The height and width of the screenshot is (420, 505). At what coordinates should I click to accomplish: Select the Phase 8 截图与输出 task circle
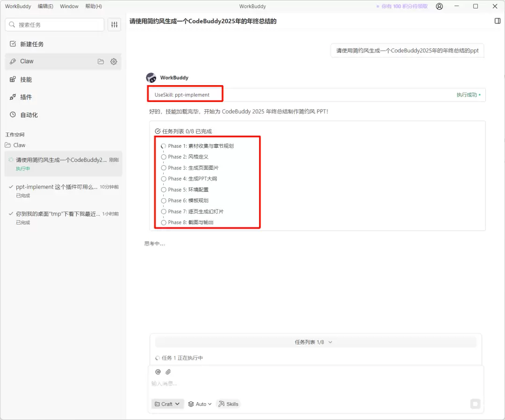point(164,223)
